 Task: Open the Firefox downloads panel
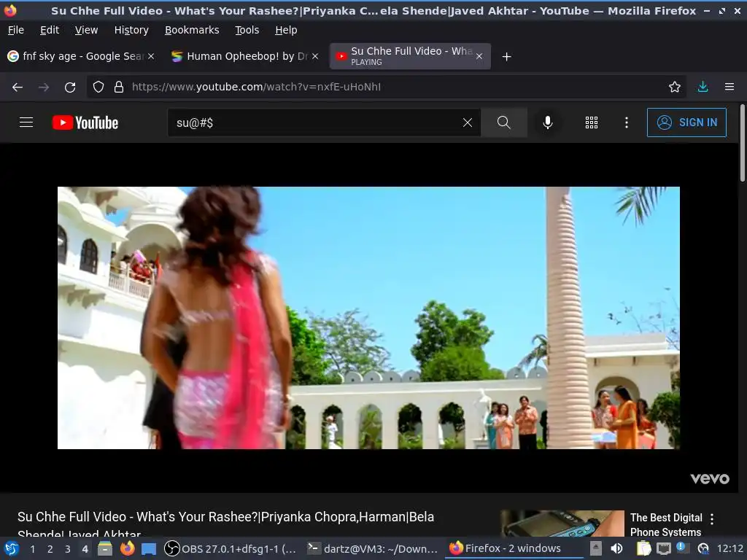point(703,87)
